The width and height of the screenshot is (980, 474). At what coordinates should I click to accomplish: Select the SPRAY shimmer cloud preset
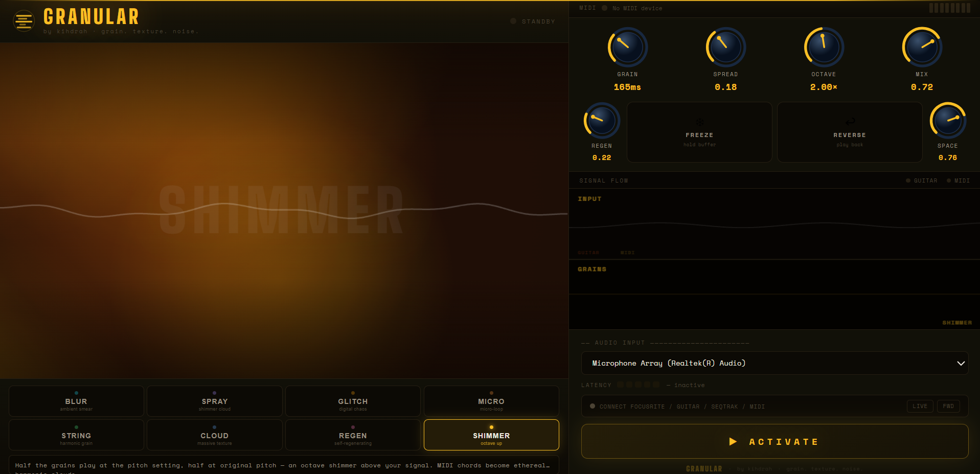pos(215,401)
